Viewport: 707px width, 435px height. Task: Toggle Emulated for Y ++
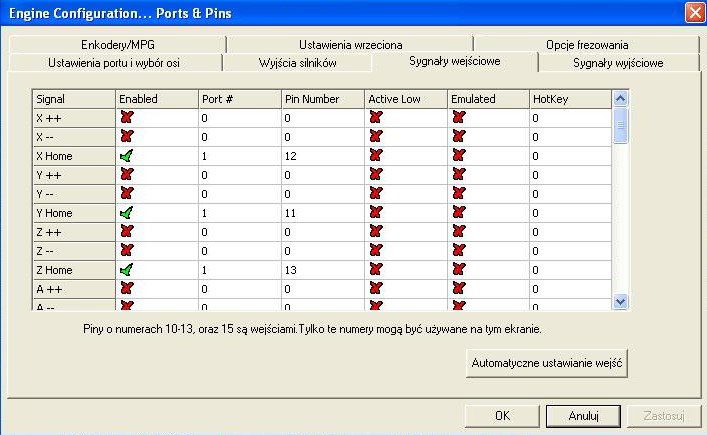(x=459, y=174)
